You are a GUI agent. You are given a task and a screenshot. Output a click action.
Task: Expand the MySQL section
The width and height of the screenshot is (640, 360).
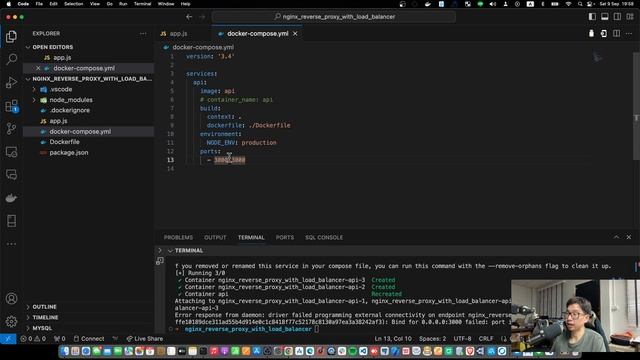pyautogui.click(x=28, y=328)
